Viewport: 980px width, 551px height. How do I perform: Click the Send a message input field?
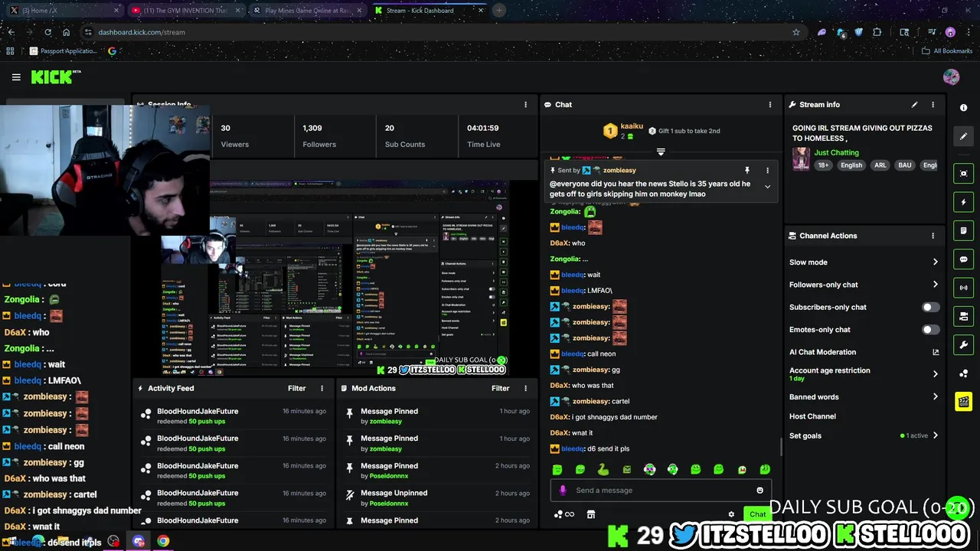[x=660, y=491]
